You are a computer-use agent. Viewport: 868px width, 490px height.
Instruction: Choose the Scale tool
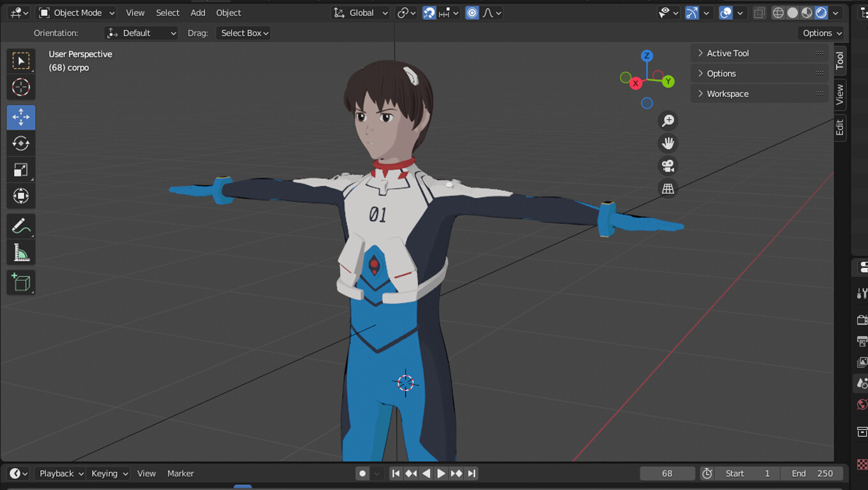(x=21, y=170)
